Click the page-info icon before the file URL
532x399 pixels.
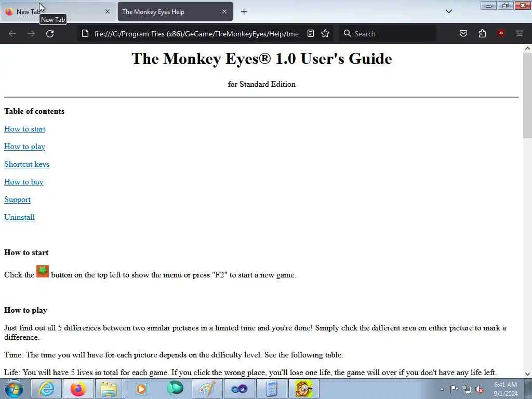pyautogui.click(x=85, y=33)
